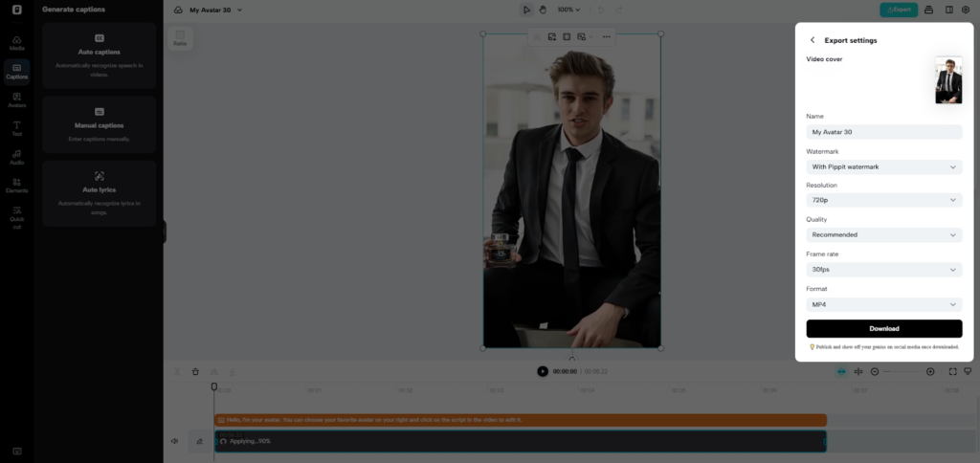Open the 100% zoom level dropdown
The image size is (980, 463).
click(568, 10)
